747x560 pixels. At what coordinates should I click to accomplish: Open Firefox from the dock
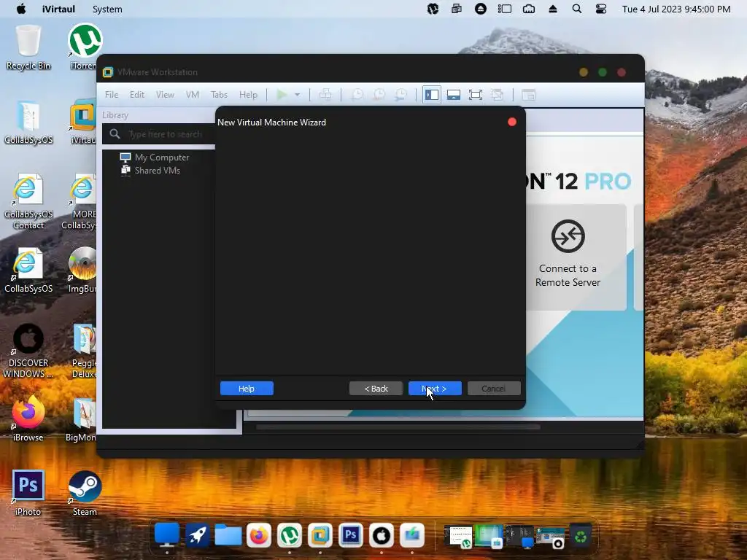(259, 536)
